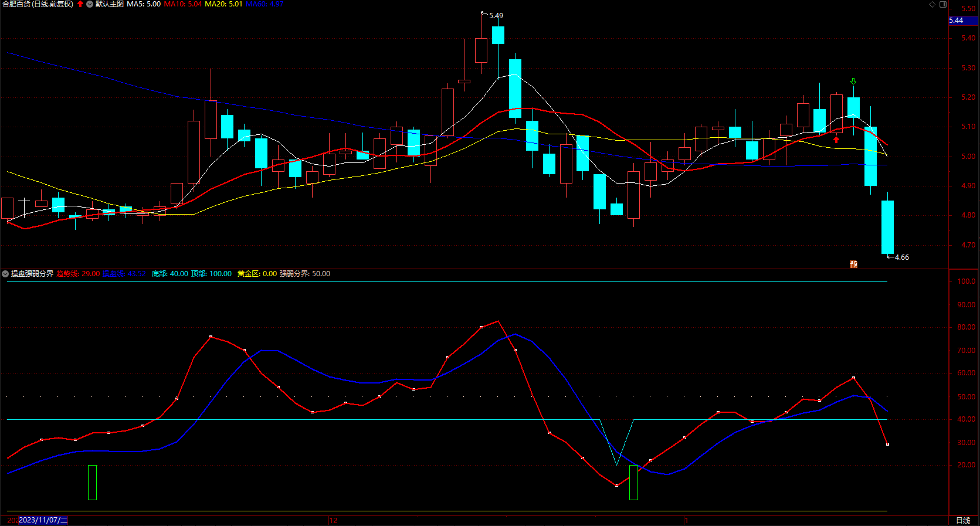Image resolution: width=980 pixels, height=526 pixels.
Task: Click the 黄金区: 0.00 value
Action: pyautogui.click(x=257, y=274)
